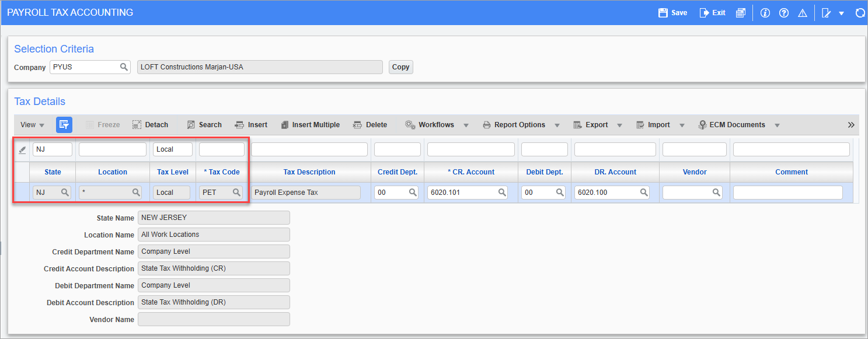The image size is (868, 339).
Task: Click Insert Multiple in the toolbar
Action: [310, 125]
